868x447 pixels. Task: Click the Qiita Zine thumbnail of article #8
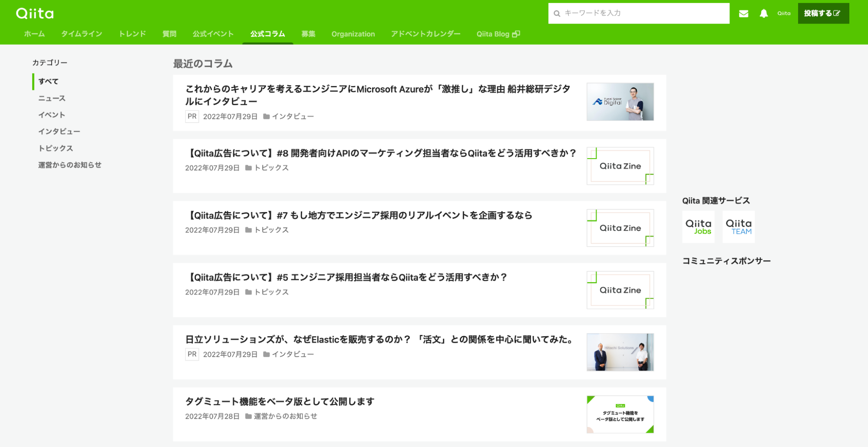[620, 166]
